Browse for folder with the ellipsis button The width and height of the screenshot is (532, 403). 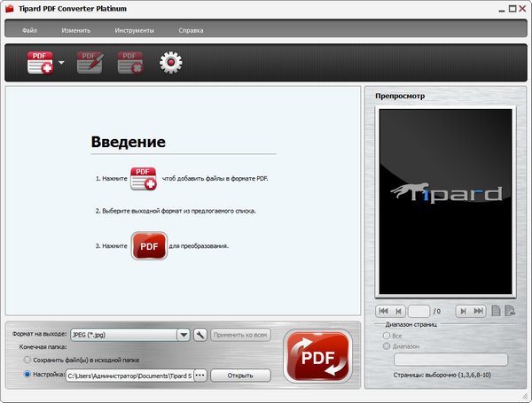(x=200, y=376)
